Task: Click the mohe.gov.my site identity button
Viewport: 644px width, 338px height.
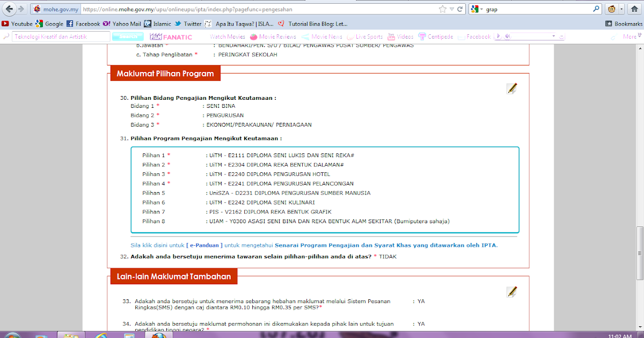Action: (55, 9)
